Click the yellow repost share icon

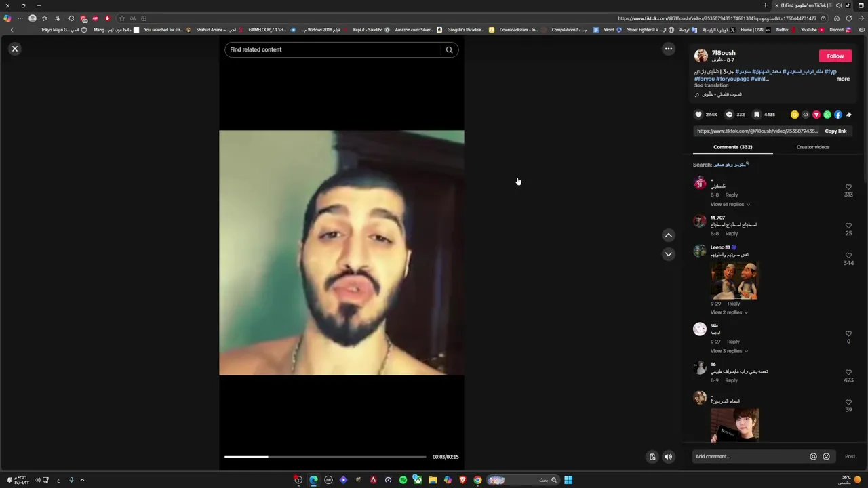(x=795, y=115)
